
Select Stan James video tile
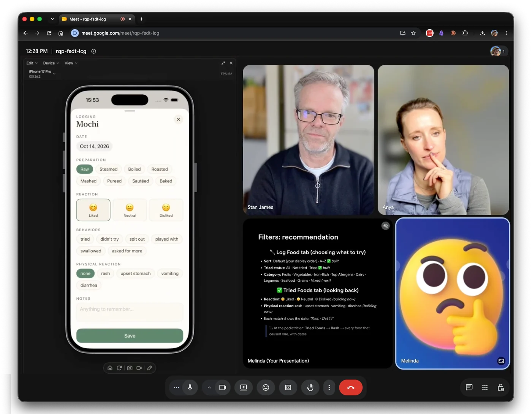(309, 140)
